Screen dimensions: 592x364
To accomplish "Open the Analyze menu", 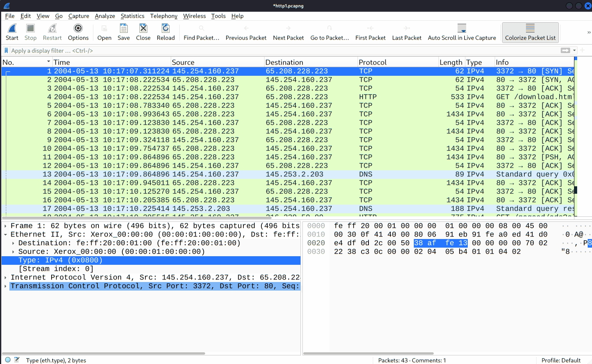I will pos(105,16).
